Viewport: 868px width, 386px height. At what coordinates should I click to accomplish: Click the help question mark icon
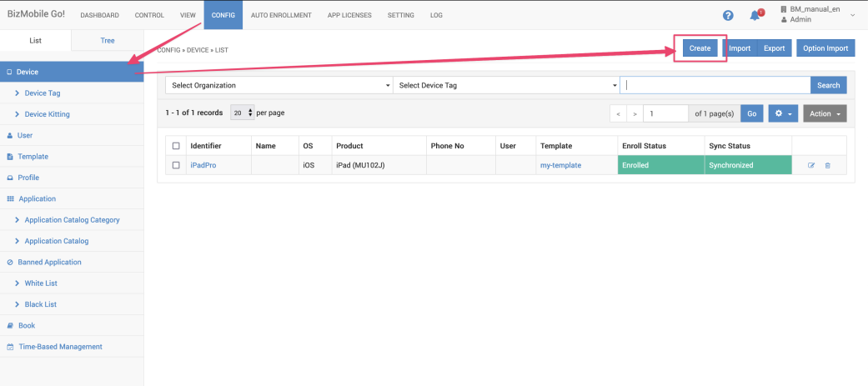(x=728, y=15)
